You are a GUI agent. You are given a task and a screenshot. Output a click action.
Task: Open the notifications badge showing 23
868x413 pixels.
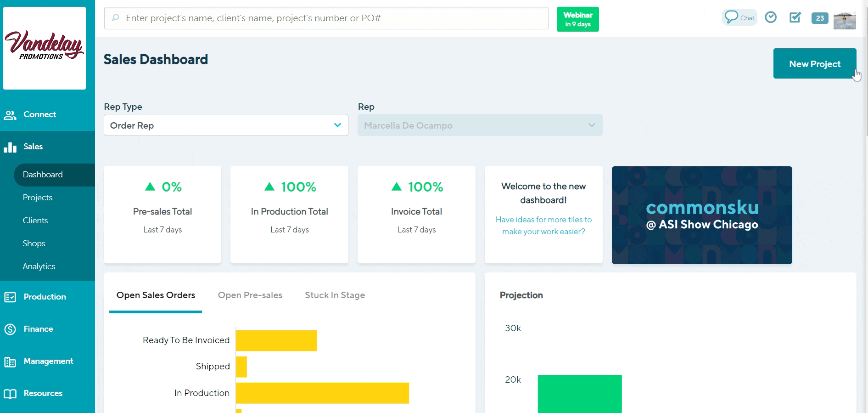pos(820,18)
